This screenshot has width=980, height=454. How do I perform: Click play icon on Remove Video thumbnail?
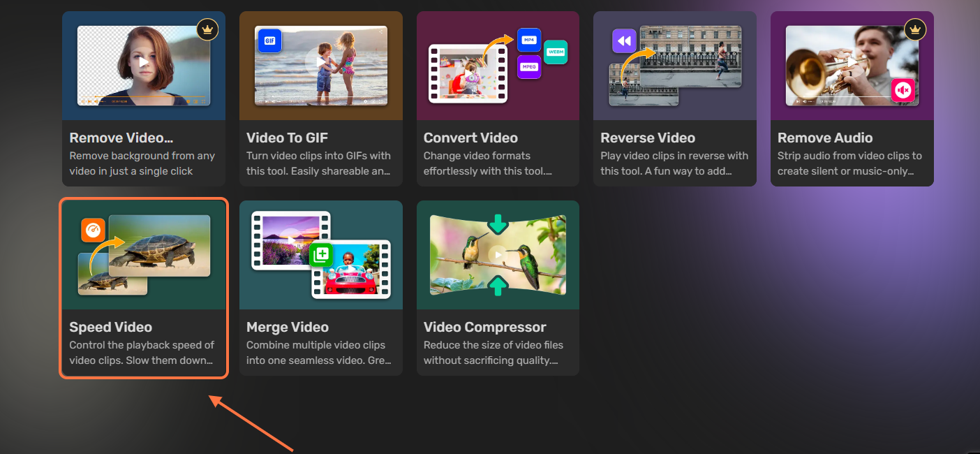pyautogui.click(x=143, y=61)
